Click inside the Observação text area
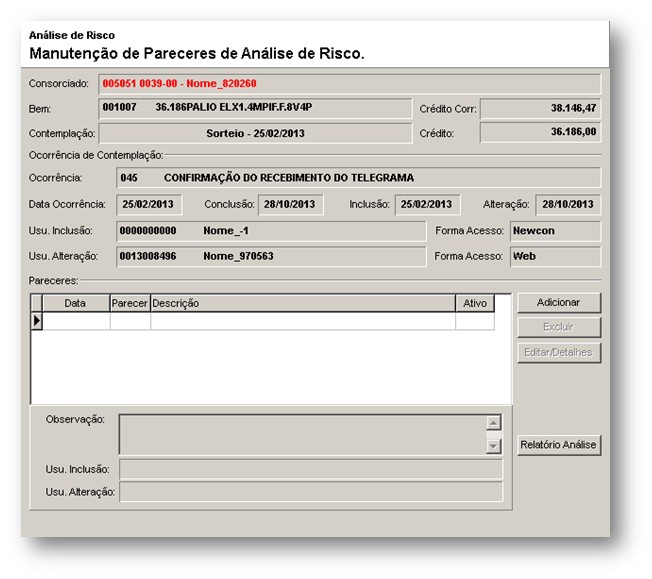Image resolution: width=652 pixels, height=579 pixels. pos(303,434)
